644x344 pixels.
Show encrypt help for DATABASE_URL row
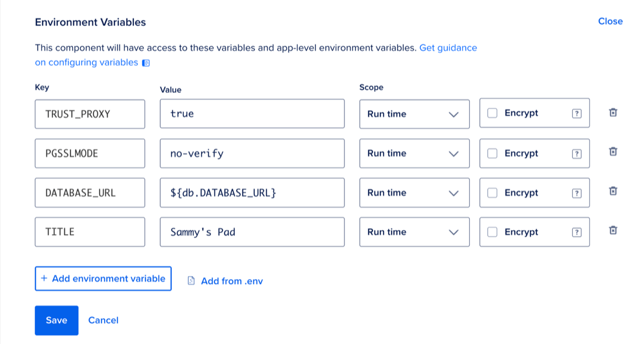pos(576,193)
